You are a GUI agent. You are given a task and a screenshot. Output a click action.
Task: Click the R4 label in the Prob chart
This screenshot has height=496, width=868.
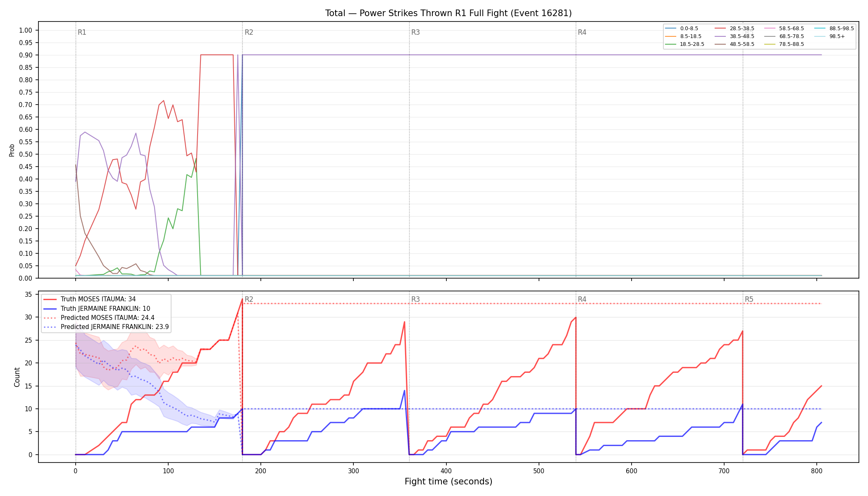click(x=582, y=32)
